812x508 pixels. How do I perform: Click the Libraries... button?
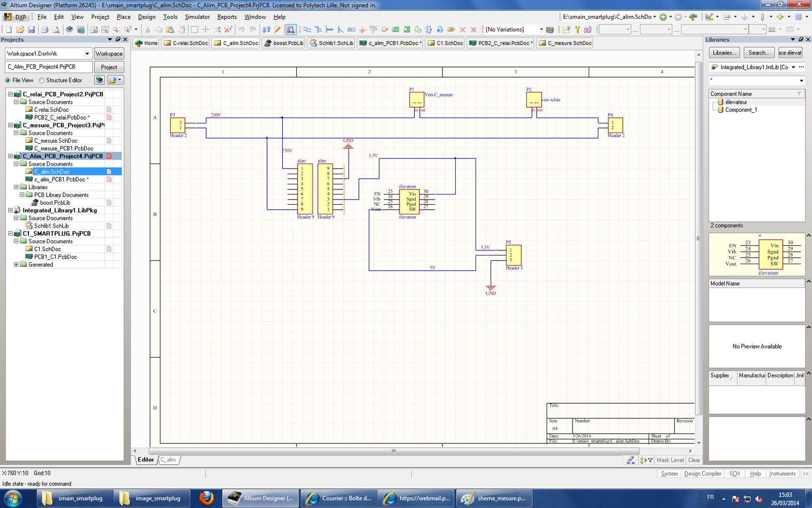tap(724, 53)
